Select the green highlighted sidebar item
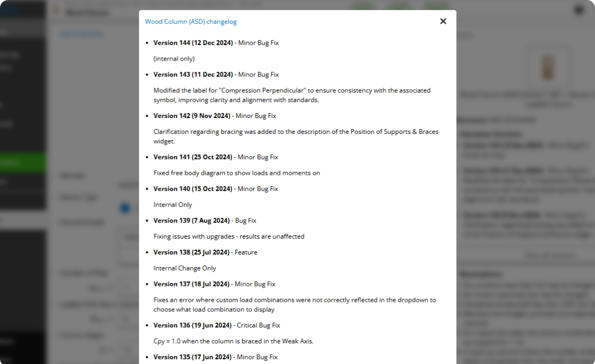The width and height of the screenshot is (595, 364). click(x=23, y=163)
